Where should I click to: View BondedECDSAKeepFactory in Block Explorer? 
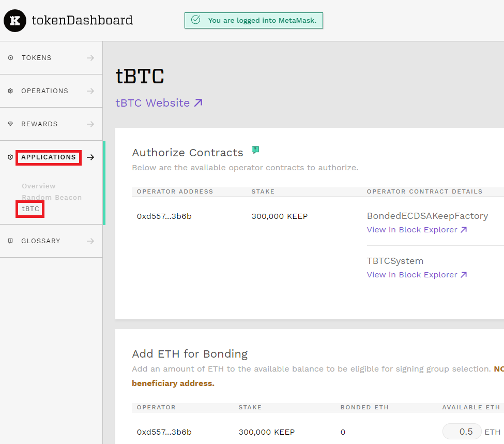tap(417, 230)
